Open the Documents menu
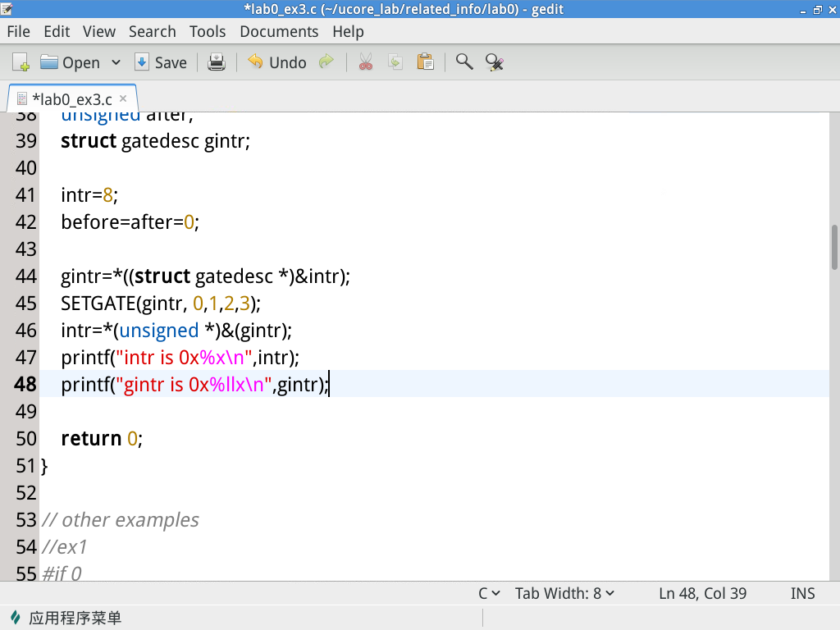 pyautogui.click(x=279, y=31)
